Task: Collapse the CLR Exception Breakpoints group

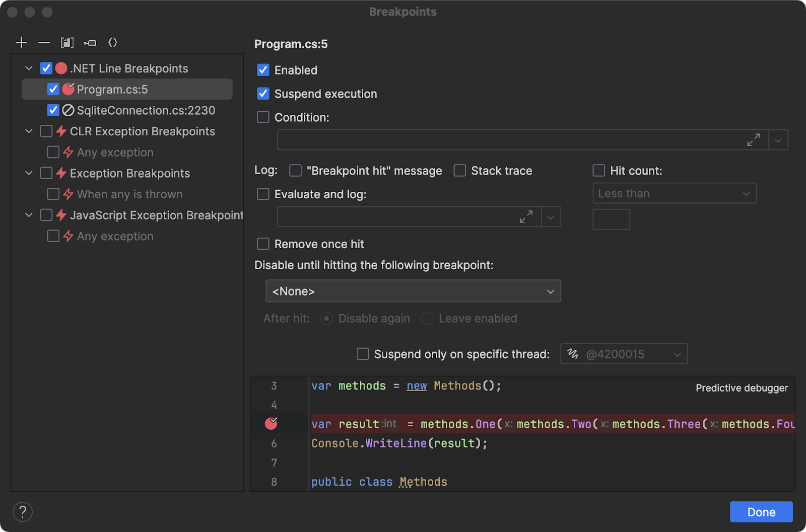Action: [28, 131]
